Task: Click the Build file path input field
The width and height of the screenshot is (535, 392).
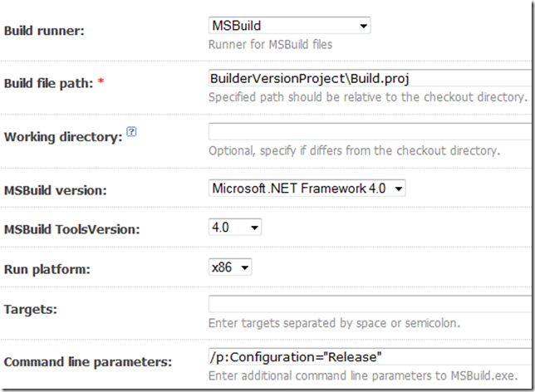Action: tap(371, 78)
